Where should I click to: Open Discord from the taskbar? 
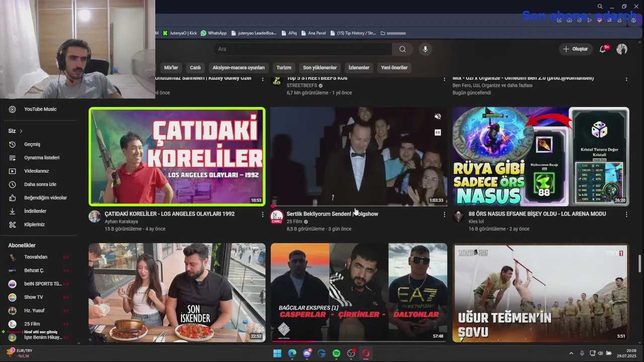click(x=307, y=353)
